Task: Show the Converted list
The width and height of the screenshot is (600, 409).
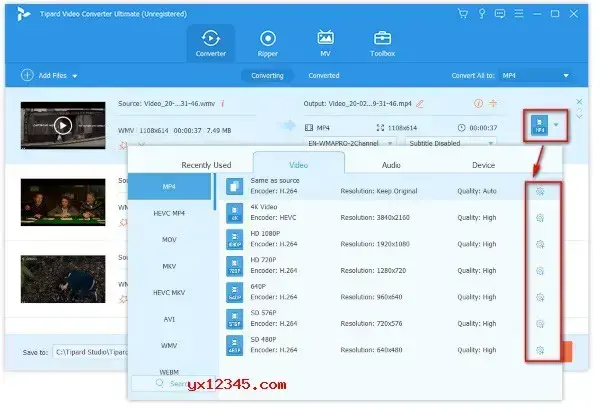Action: [x=324, y=75]
